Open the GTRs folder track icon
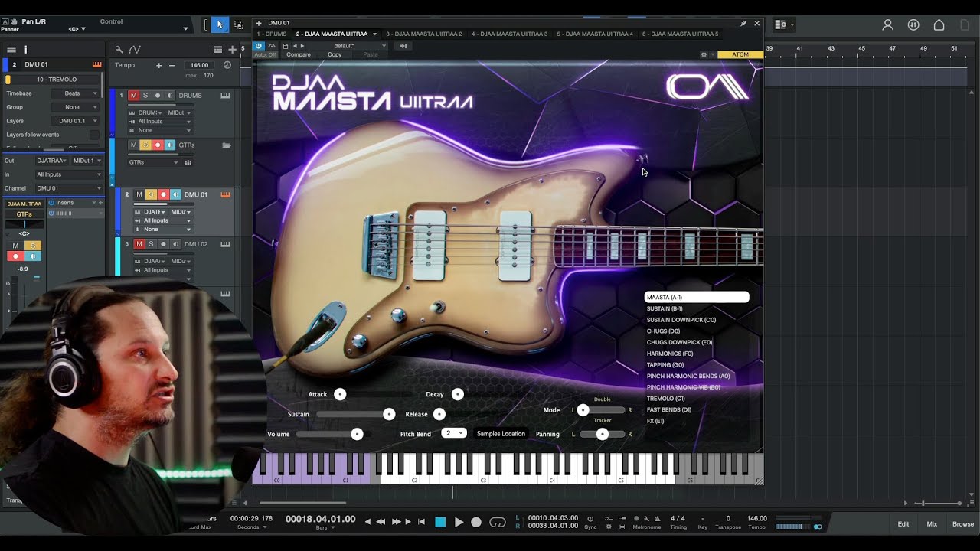 coord(227,145)
